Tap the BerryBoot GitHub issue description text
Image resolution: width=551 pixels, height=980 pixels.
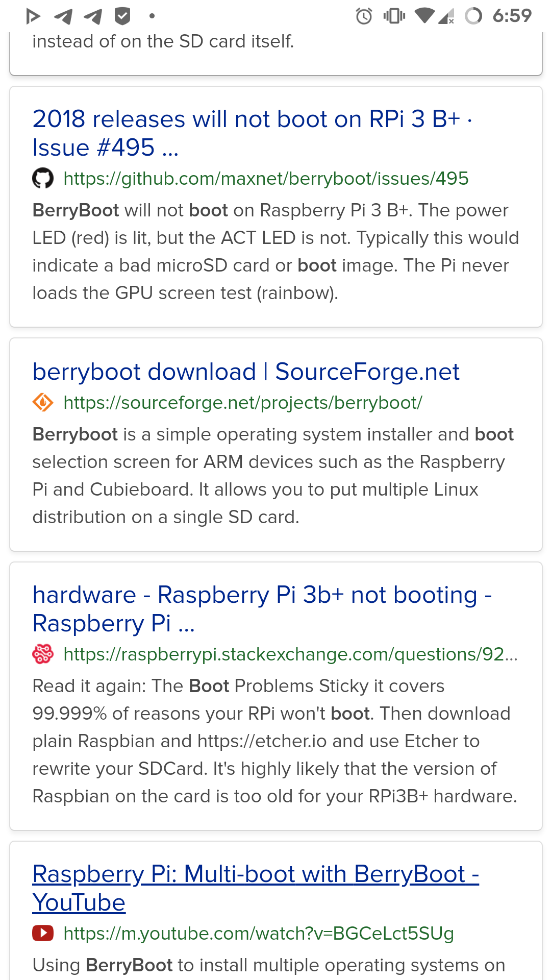275,252
